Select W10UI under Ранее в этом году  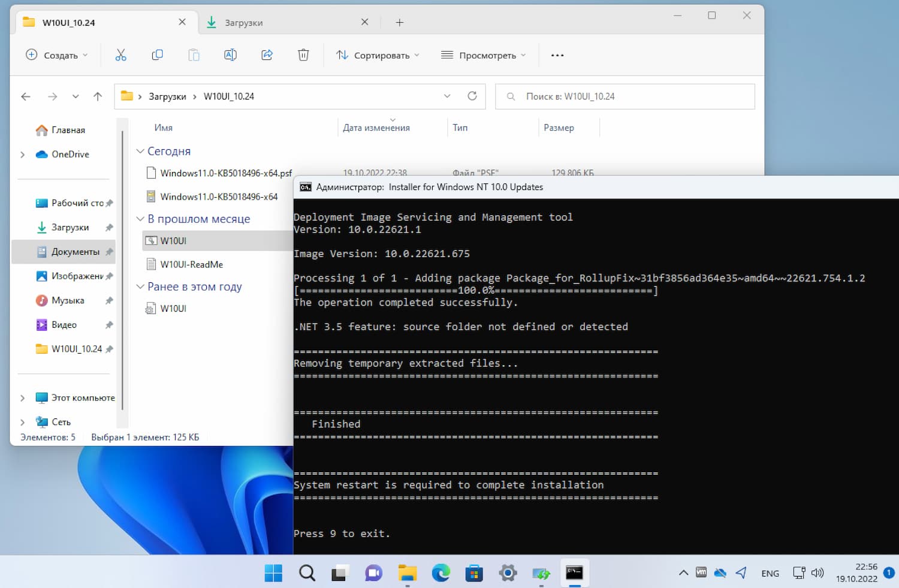point(167,308)
